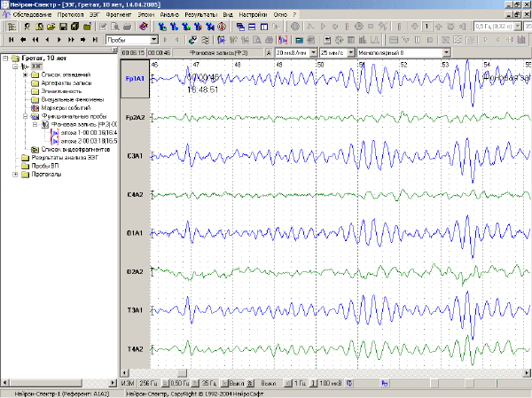Expand the Протоколы tree folder
532x398 pixels.
point(15,175)
